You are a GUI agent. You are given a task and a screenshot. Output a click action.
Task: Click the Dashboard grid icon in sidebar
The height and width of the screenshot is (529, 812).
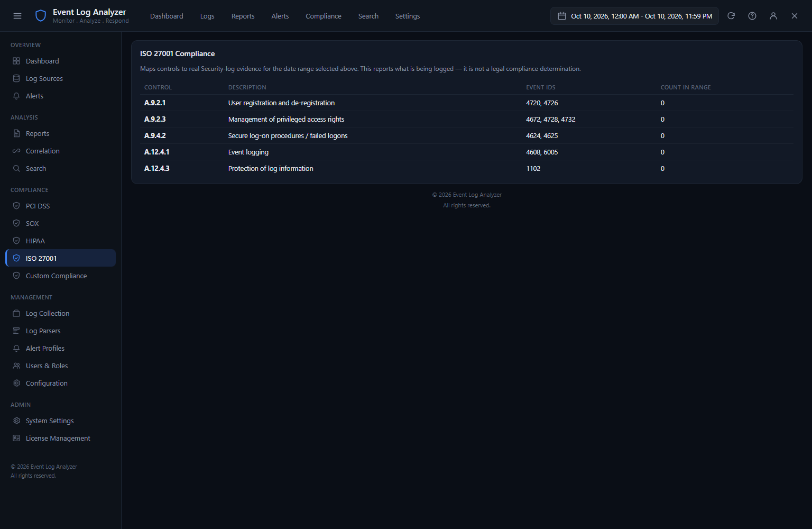pyautogui.click(x=16, y=61)
